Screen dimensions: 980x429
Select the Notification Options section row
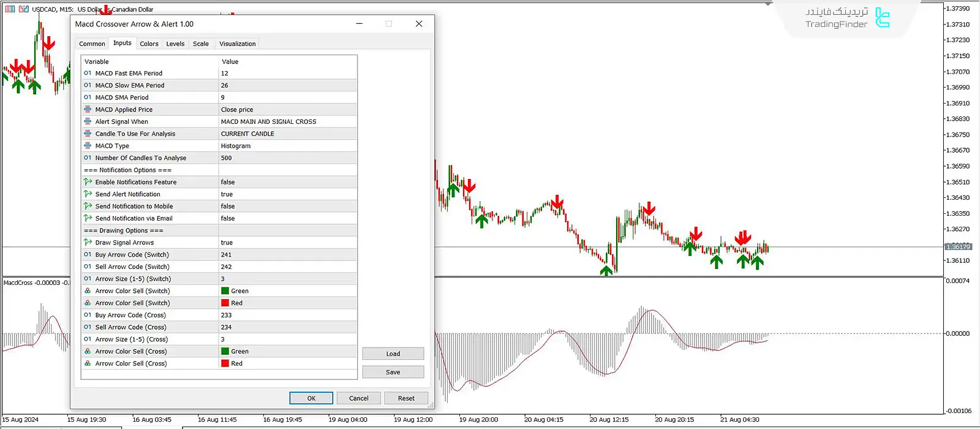(219, 170)
